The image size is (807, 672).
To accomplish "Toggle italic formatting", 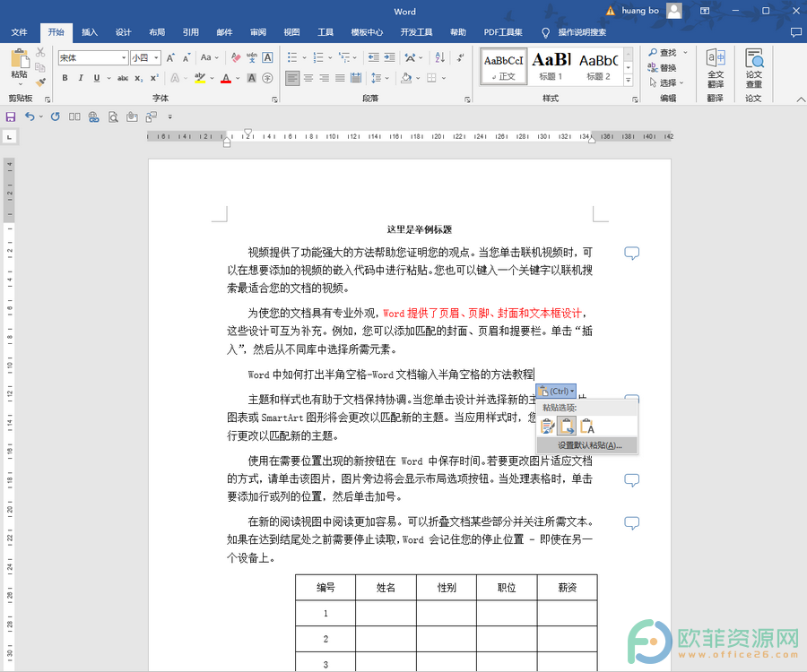I will click(x=81, y=78).
